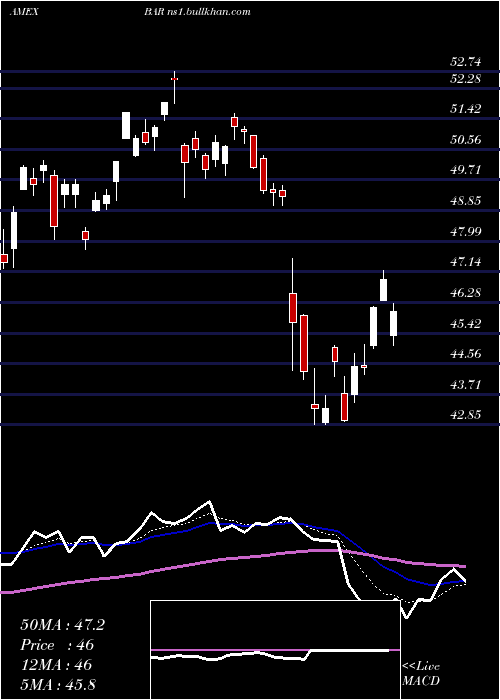Image resolution: width=500 pixels, height=700 pixels.
Task: Click inside the MACD inset panel
Action: 275,650
